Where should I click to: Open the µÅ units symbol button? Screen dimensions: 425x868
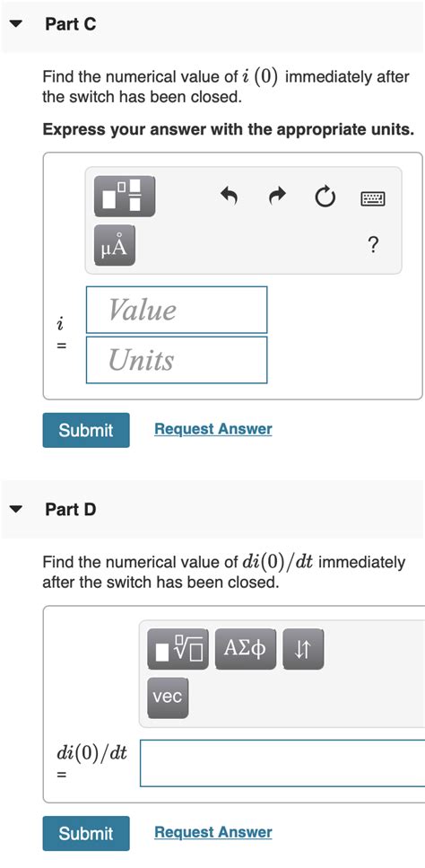115,245
